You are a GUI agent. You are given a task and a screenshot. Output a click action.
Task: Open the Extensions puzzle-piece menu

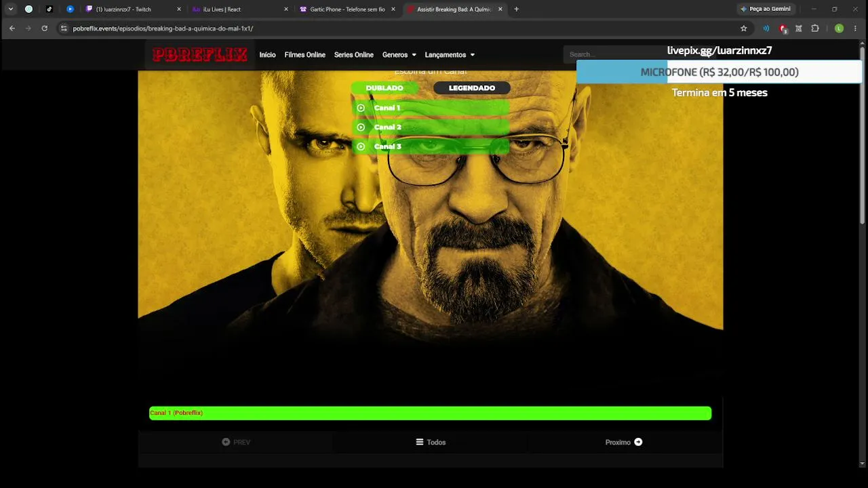tap(815, 28)
